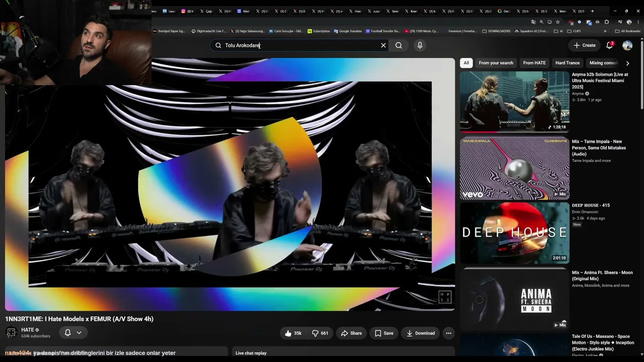Screen dimensions: 644x362
Task: Download the video
Action: coord(421,333)
